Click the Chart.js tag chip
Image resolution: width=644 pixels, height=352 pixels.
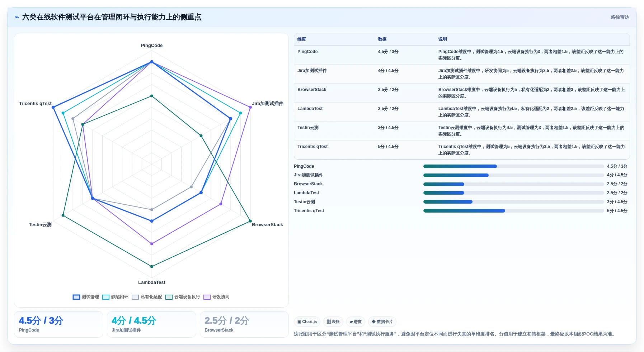pos(307,322)
